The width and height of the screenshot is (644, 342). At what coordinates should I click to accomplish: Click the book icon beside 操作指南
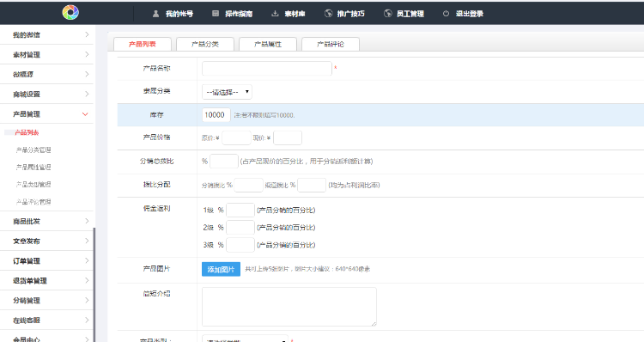coord(216,14)
